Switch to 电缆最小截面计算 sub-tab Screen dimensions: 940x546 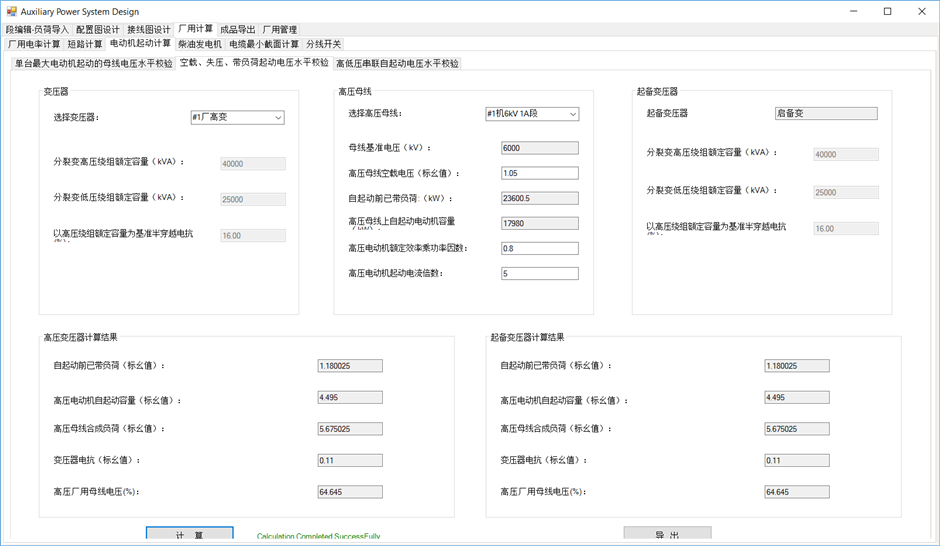coord(264,44)
